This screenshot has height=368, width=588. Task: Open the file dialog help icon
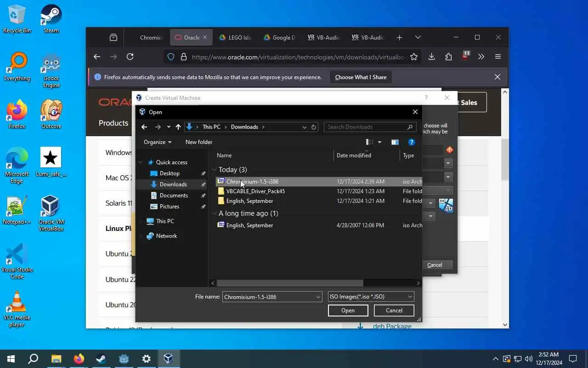tap(412, 142)
